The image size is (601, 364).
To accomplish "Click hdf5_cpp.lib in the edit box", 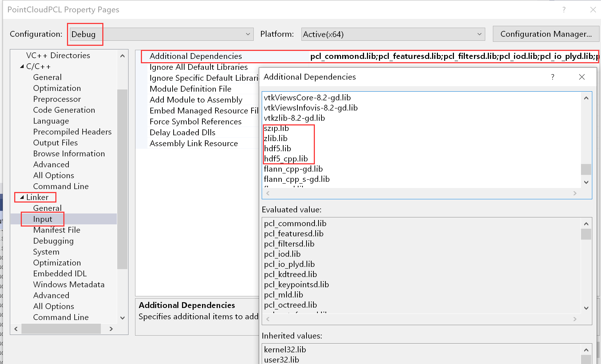I will coord(286,159).
